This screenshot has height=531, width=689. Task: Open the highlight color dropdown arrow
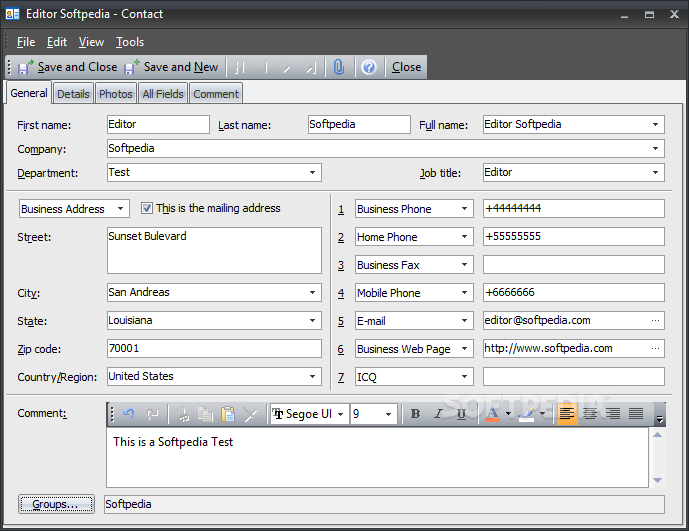[542, 414]
